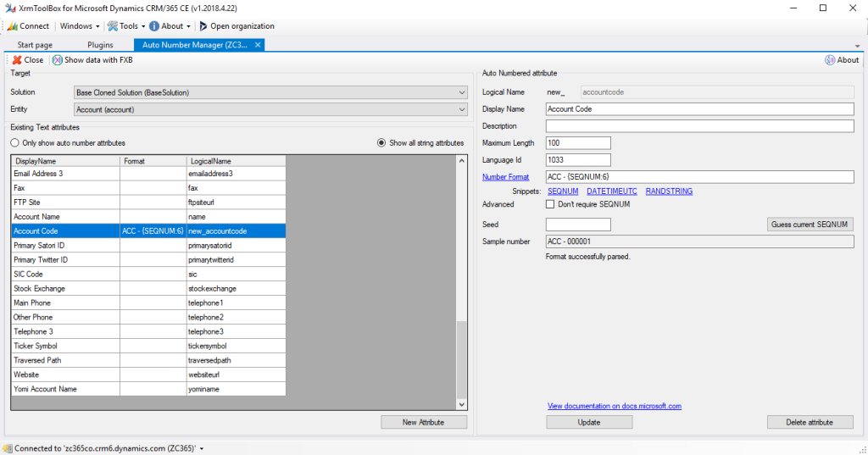Click the Display Name input field
This screenshot has height=455, width=868.
tap(699, 109)
